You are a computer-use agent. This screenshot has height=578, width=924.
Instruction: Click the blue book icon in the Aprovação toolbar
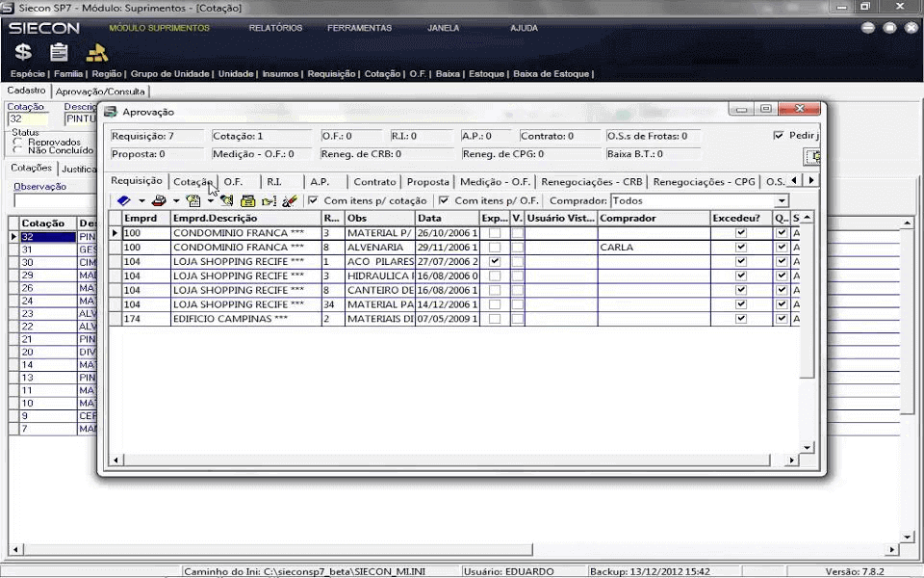point(124,200)
